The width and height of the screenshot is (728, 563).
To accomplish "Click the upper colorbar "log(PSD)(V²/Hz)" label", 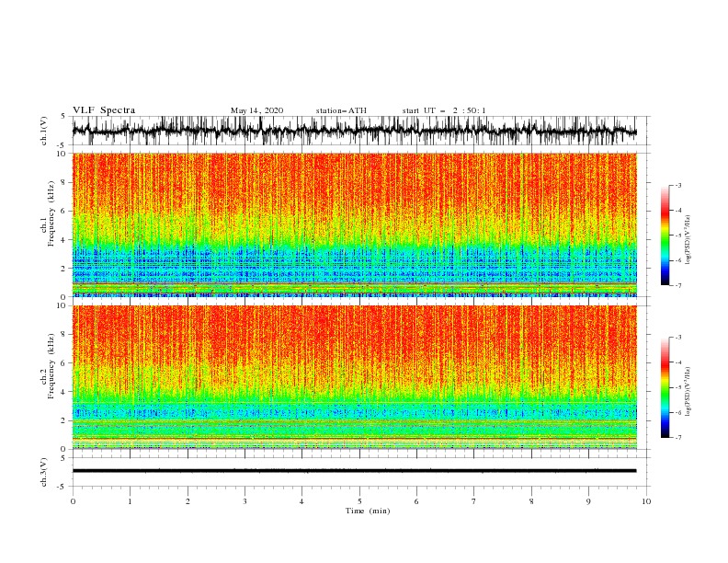I will point(688,240).
